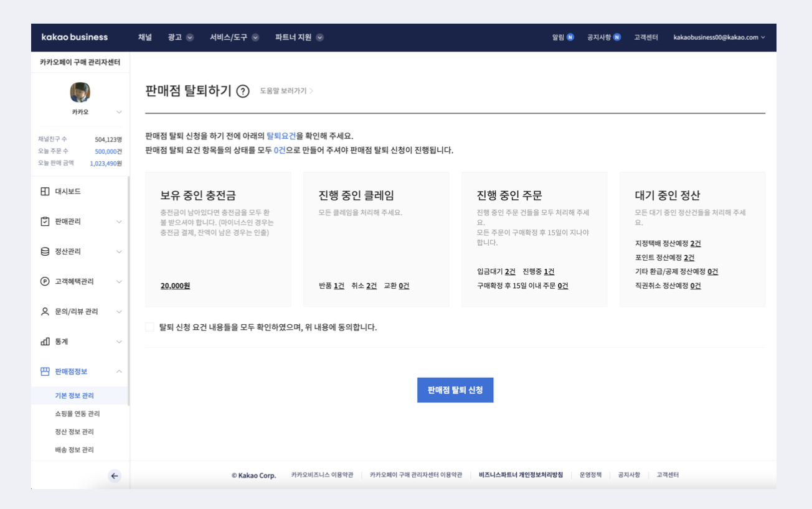Open 카카오비즈니스 이용약관 footer link

[x=322, y=475]
